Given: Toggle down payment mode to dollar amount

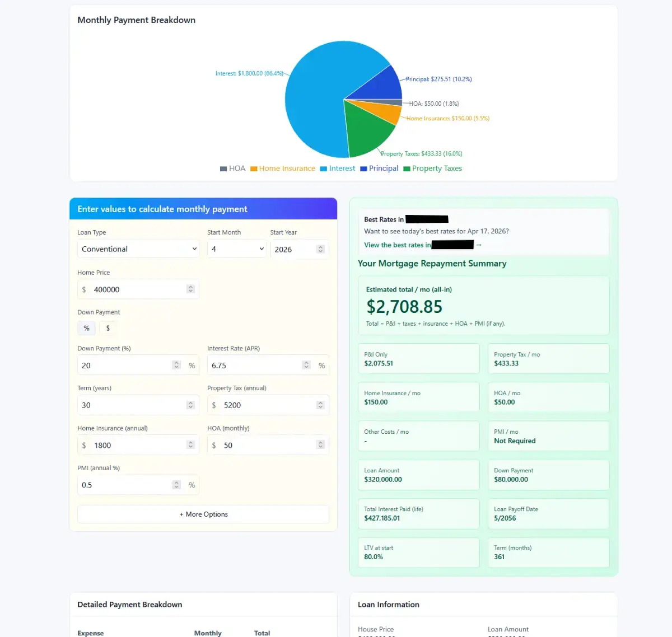Looking at the screenshot, I should (x=108, y=328).
